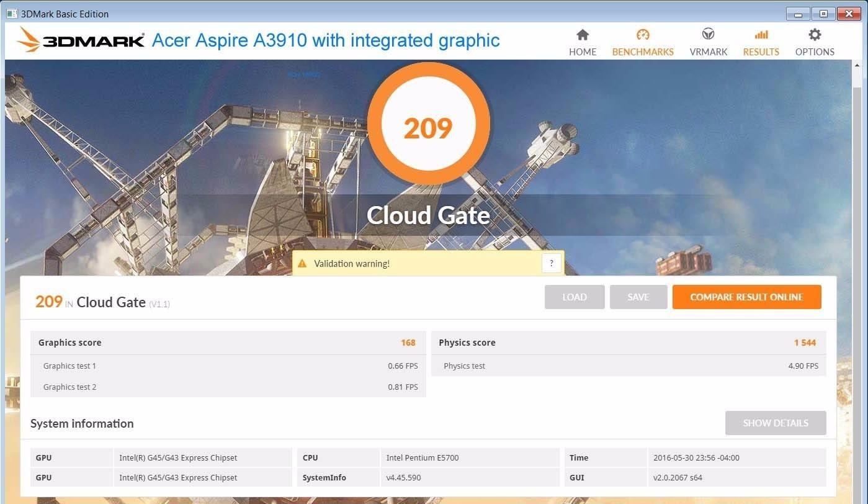Click the 0.81 FPS value
Image resolution: width=868 pixels, height=504 pixels.
pyautogui.click(x=403, y=387)
